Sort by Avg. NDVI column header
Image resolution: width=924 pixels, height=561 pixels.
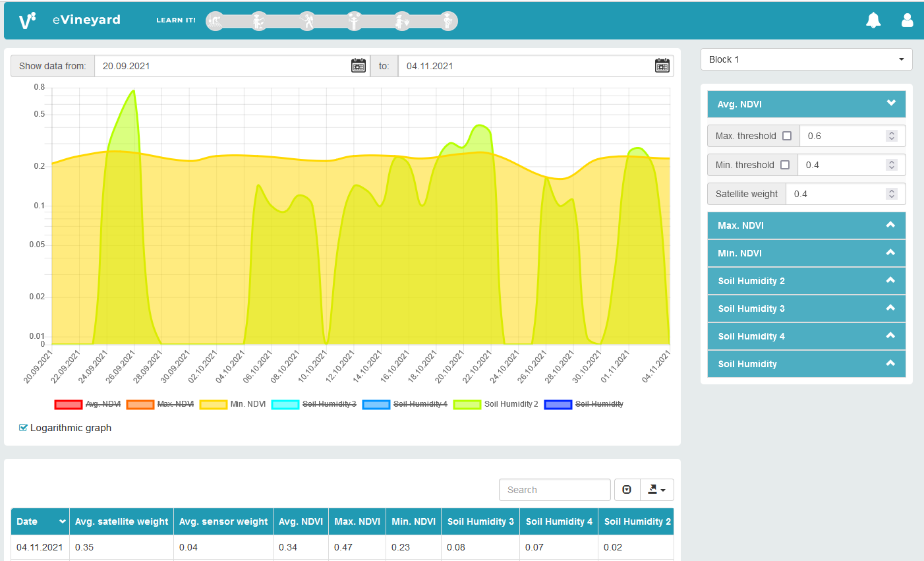(301, 521)
